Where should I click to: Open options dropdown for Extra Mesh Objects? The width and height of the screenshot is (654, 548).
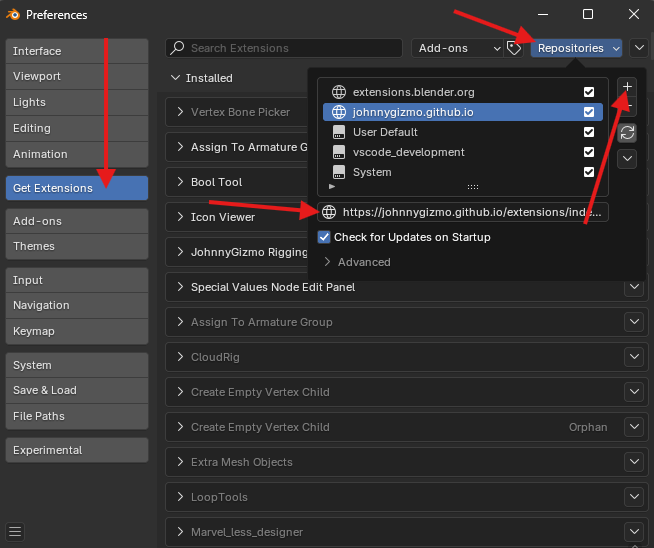coord(634,462)
